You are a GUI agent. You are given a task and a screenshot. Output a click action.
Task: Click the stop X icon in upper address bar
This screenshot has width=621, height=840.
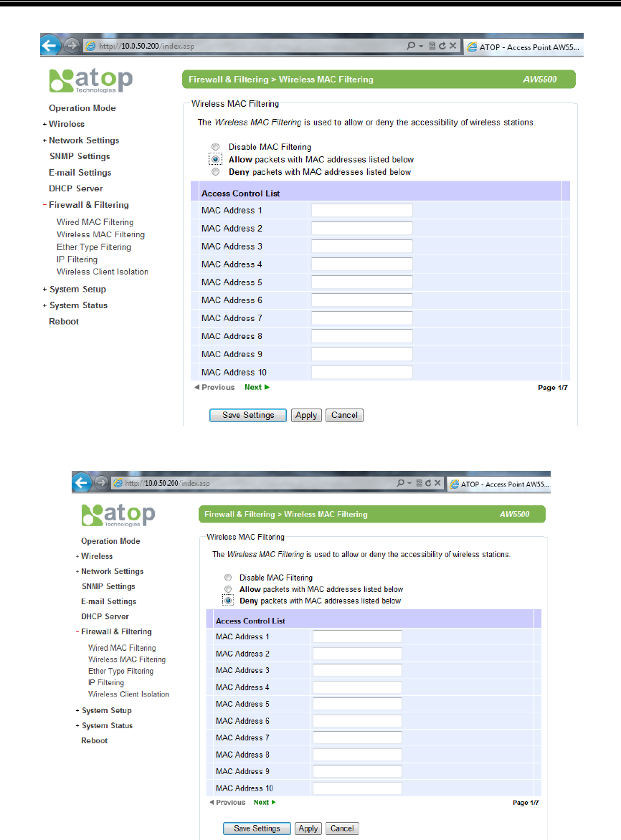pyautogui.click(x=452, y=46)
